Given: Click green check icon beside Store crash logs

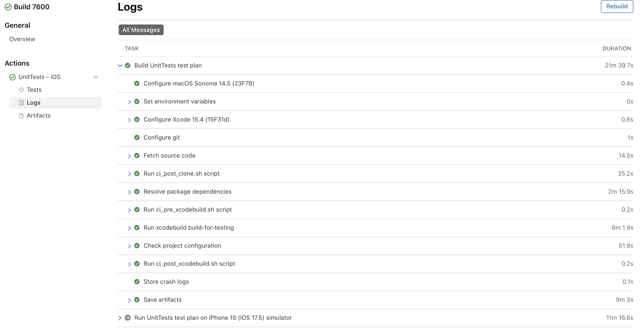Looking at the screenshot, I should tap(137, 282).
